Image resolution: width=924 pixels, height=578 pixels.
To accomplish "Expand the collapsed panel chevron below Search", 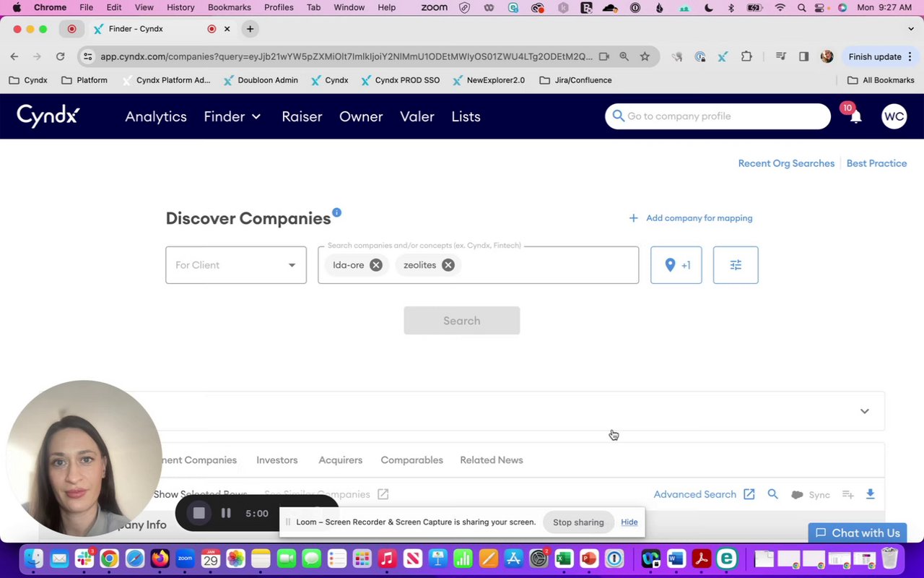I will (864, 411).
